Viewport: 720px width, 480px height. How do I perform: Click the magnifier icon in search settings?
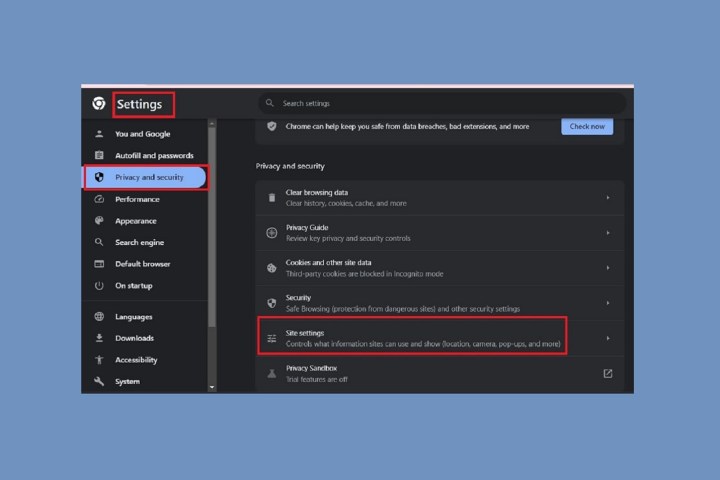270,103
